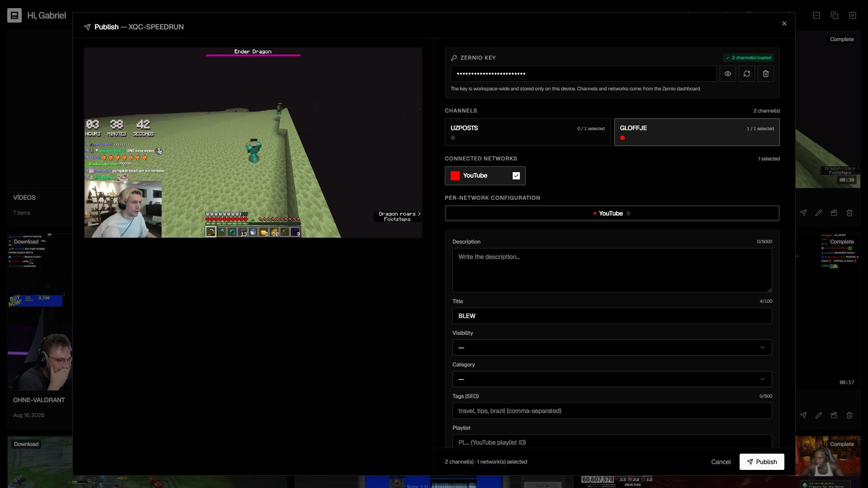Download badge on bottom-left game thumbnail

(26, 444)
